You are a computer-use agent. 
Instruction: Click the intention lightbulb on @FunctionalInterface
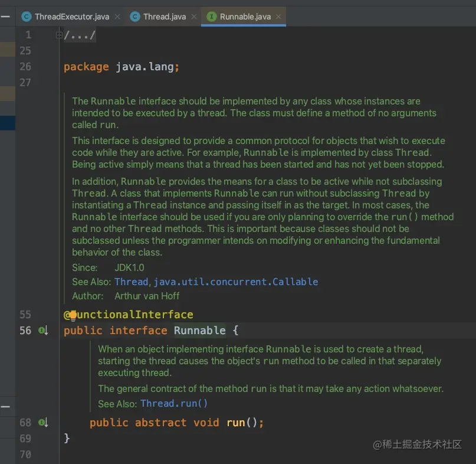pyautogui.click(x=73, y=315)
